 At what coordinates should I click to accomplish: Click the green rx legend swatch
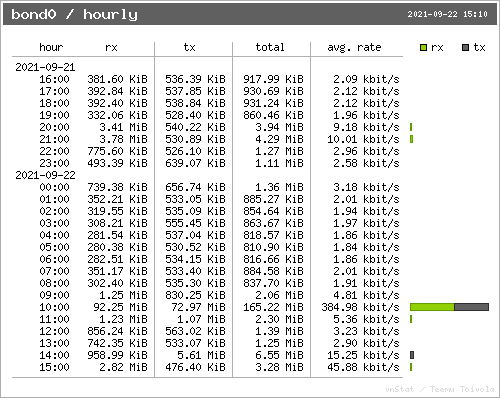click(x=423, y=47)
